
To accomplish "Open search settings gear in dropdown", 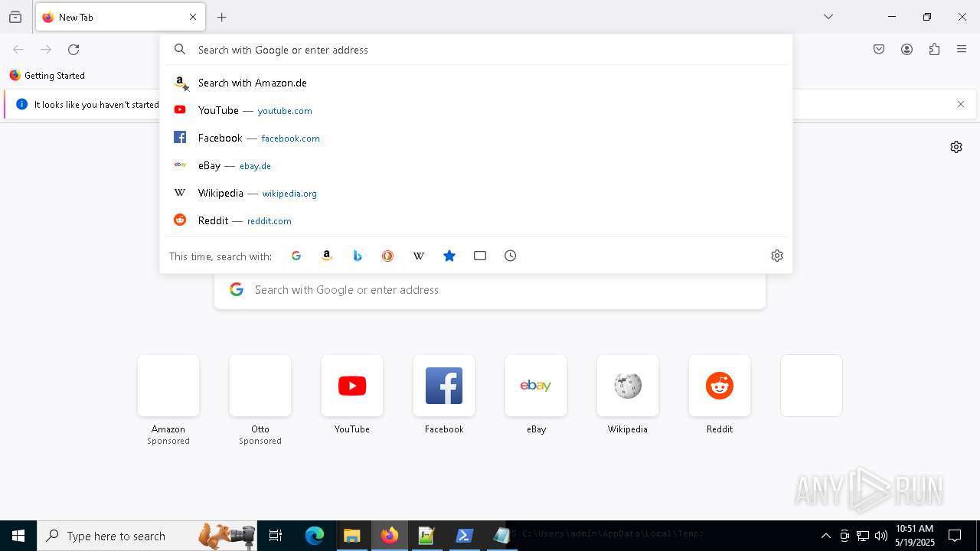I will pos(777,256).
